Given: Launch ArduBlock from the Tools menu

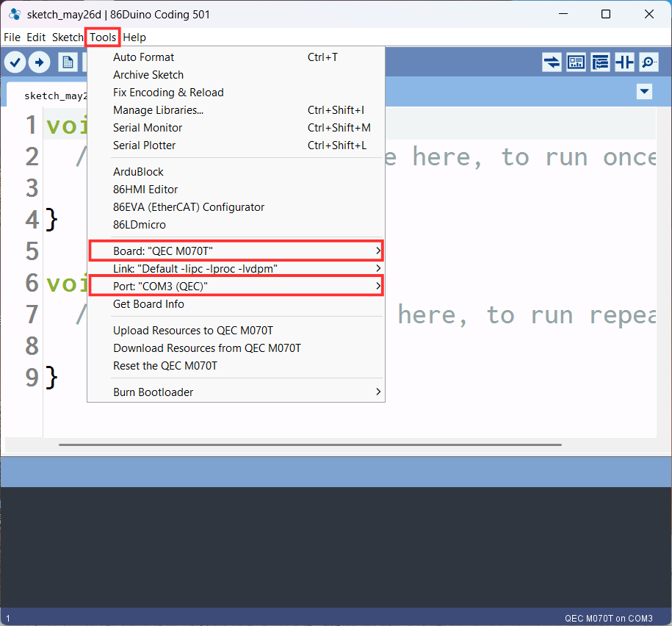Looking at the screenshot, I should click(x=236, y=171).
